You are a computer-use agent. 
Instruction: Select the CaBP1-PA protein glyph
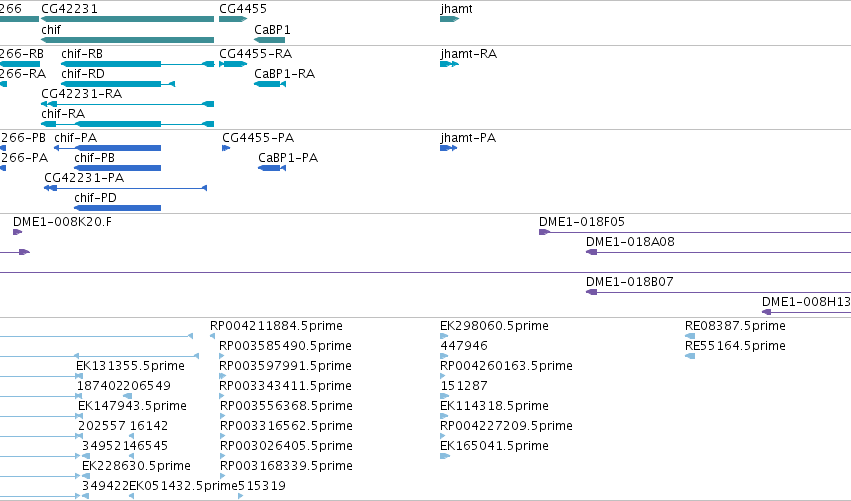coord(272,168)
